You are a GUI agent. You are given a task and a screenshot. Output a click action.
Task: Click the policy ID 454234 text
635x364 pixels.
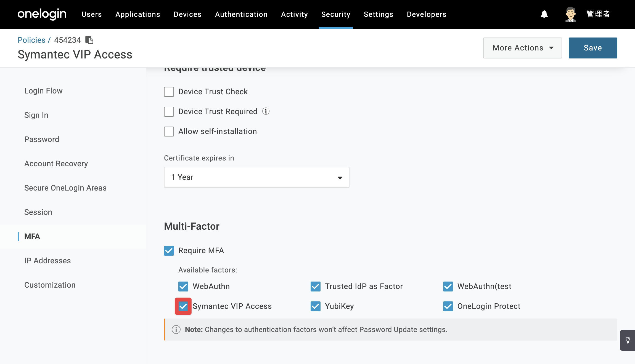pos(67,40)
